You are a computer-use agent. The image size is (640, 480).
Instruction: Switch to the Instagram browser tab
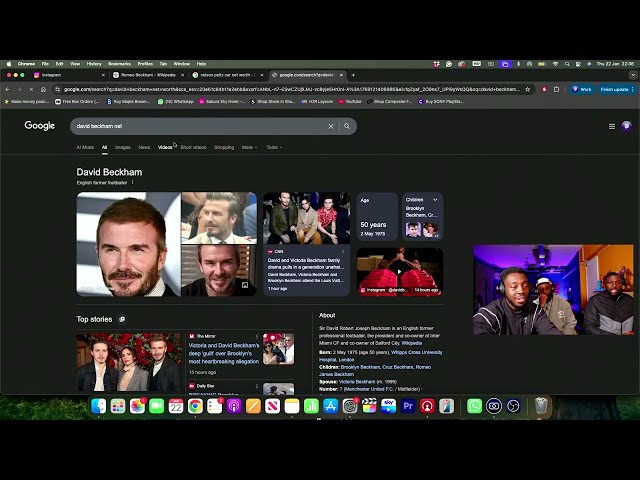[67, 75]
